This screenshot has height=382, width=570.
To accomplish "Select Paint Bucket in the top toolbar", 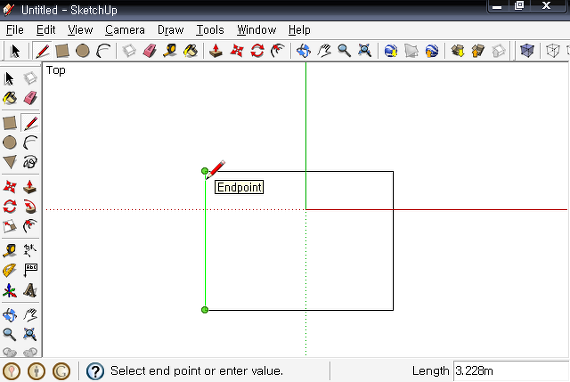I will [x=190, y=51].
